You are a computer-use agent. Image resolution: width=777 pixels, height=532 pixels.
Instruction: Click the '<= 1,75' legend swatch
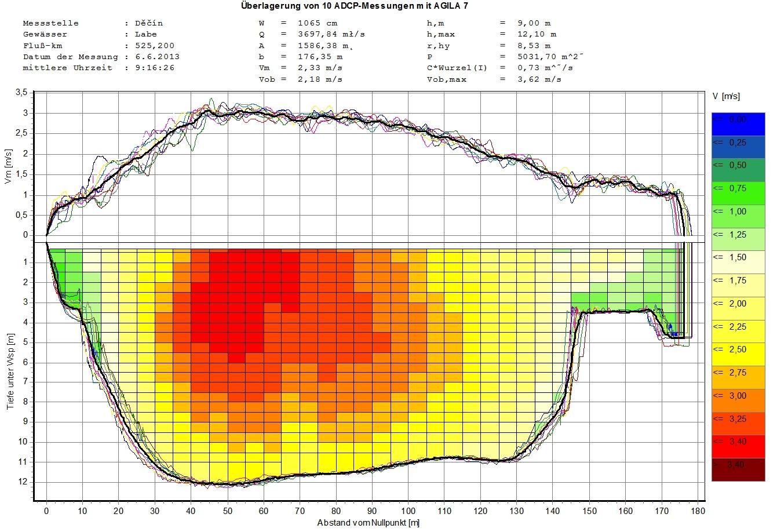738,284
